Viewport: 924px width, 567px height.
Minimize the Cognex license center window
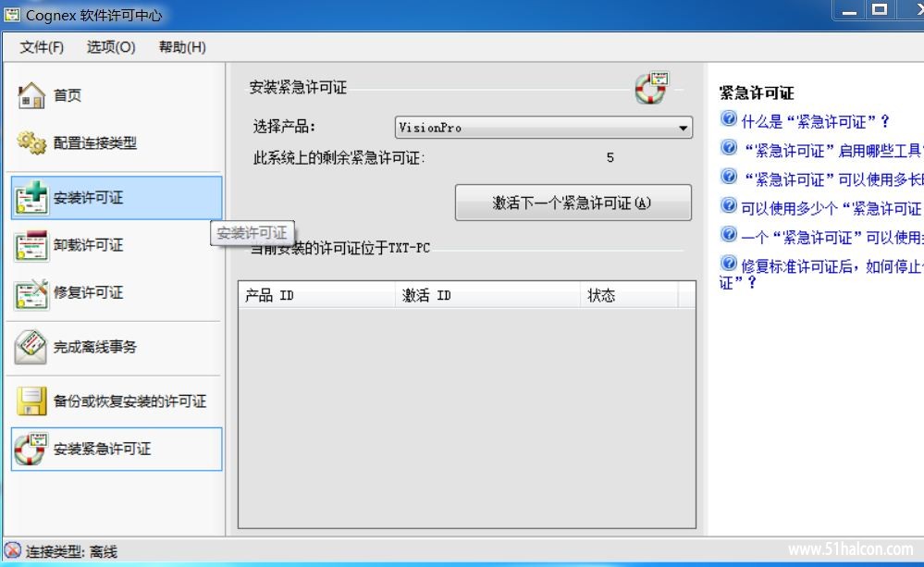[x=848, y=10]
